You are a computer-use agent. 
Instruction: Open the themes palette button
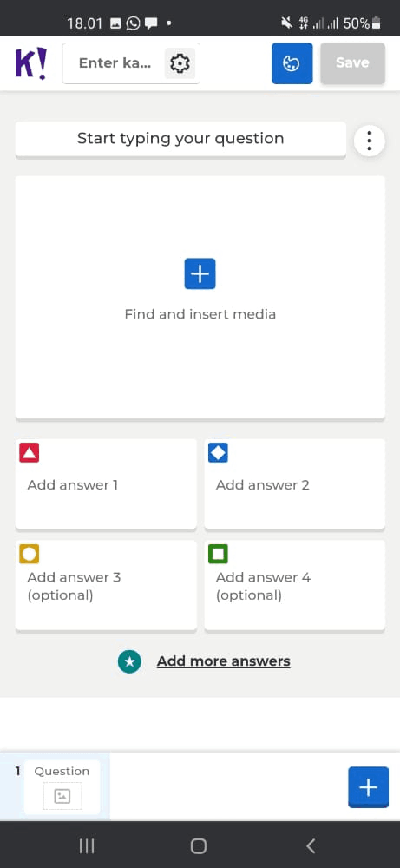click(292, 63)
